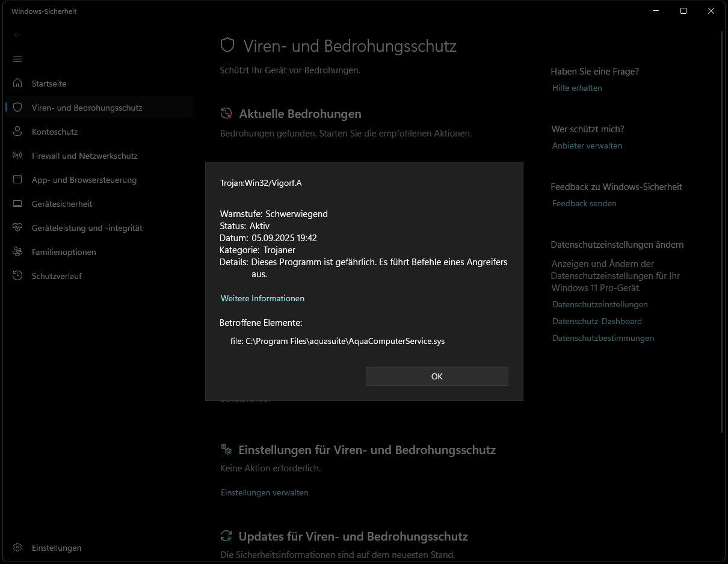728x564 pixels.
Task: Click the Geräteleistung heart icon
Action: [17, 227]
